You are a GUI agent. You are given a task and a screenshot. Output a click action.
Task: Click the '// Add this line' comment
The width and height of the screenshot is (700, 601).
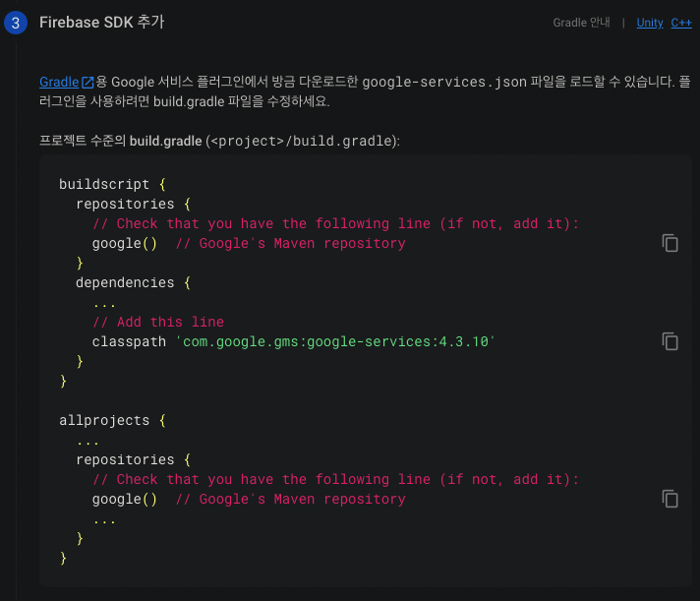pyautogui.click(x=158, y=322)
